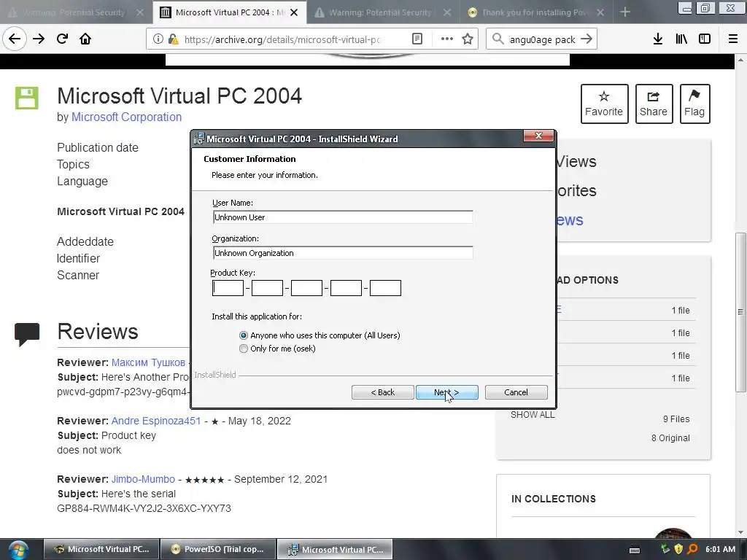The height and width of the screenshot is (560, 747).
Task: Click the 8 Original count text
Action: click(x=670, y=438)
